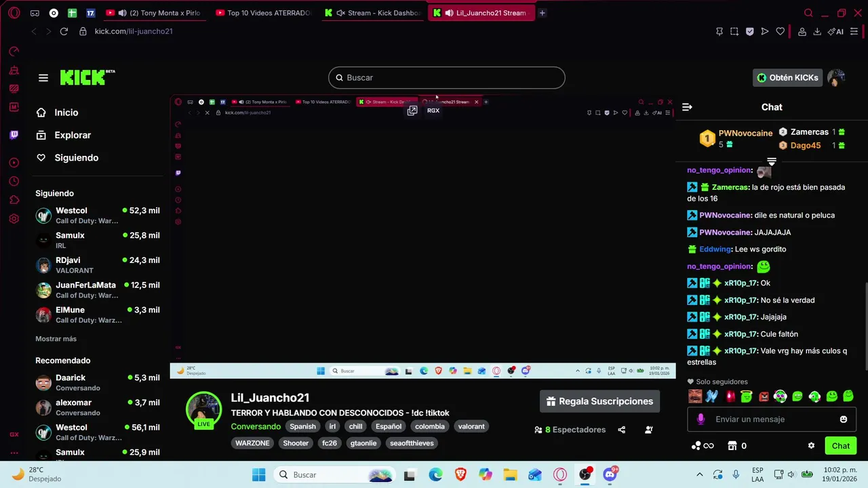
Task: Open Windows Start menu
Action: [259, 475]
